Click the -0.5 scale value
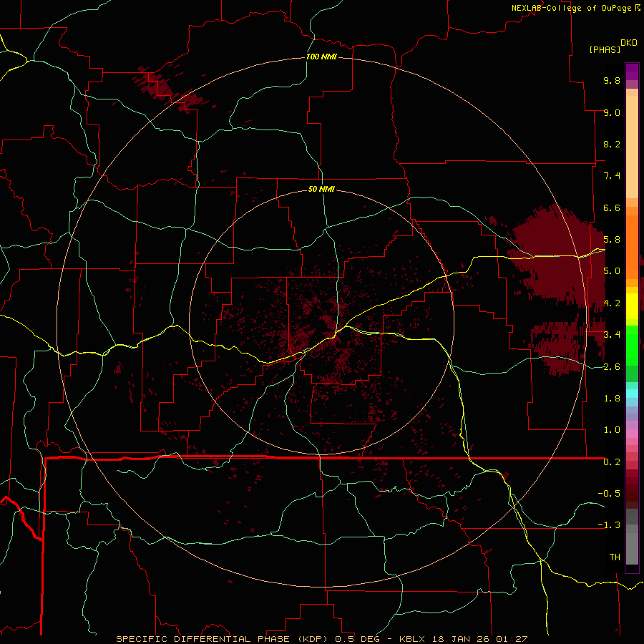Image resolution: width=644 pixels, height=644 pixels. pyautogui.click(x=609, y=494)
